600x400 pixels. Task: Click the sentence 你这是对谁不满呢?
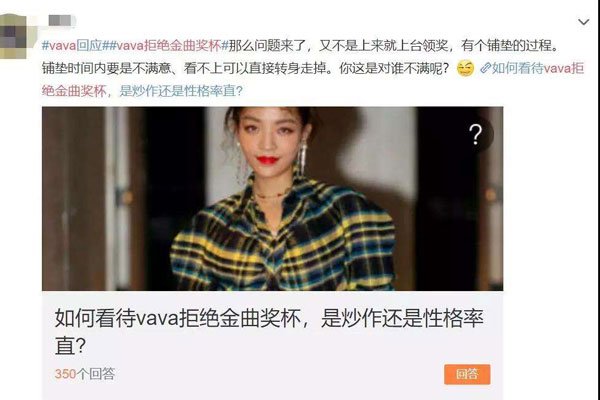pos(395,69)
